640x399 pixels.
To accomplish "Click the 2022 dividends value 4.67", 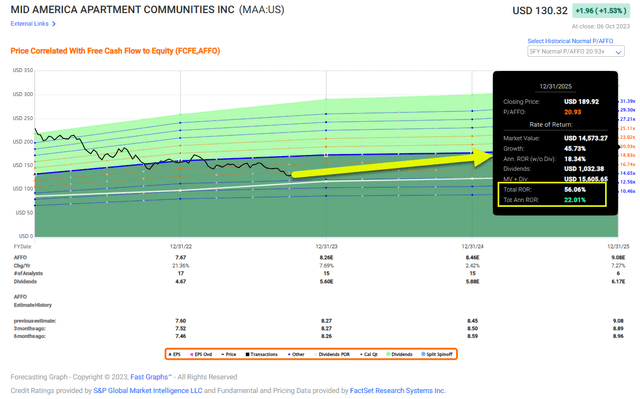I will click(181, 282).
